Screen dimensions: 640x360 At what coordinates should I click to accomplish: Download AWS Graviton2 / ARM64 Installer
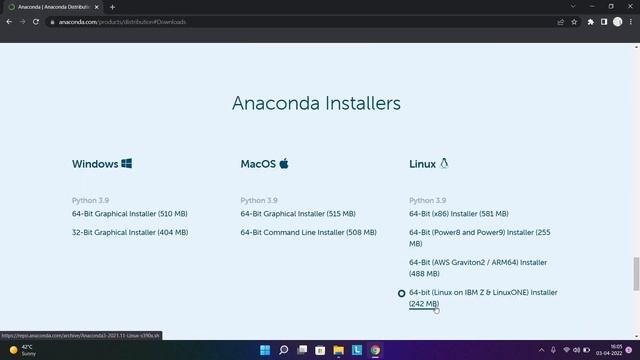478,268
